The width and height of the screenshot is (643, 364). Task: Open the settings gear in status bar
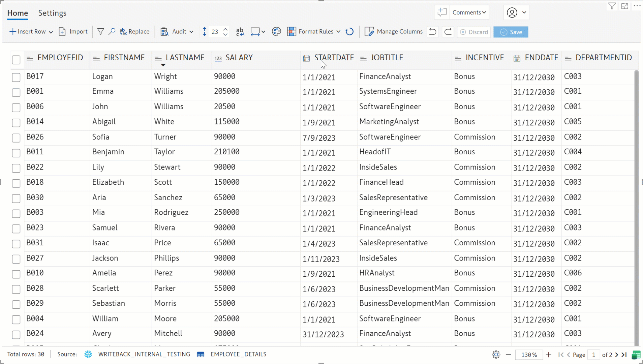click(496, 355)
